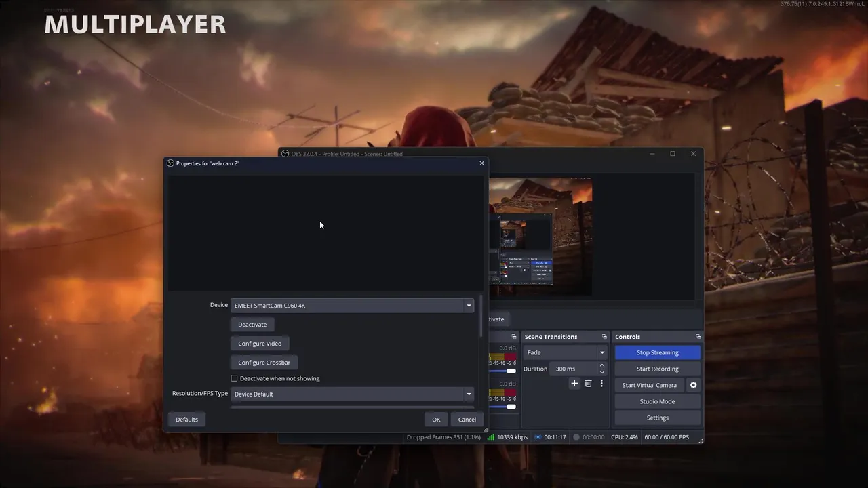Open the Resolution/FPS Type dropdown
Screen dimensions: 868x488
coord(352,394)
